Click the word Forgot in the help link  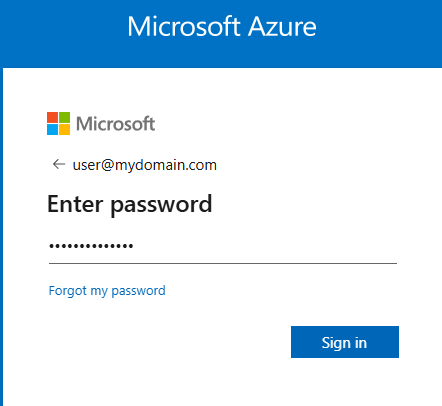68,291
